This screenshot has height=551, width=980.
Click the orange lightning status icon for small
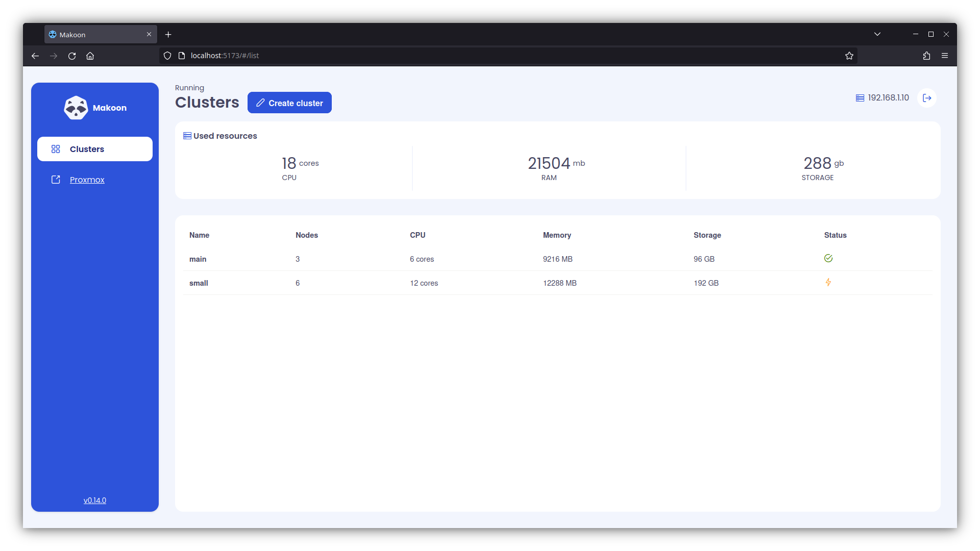click(828, 282)
